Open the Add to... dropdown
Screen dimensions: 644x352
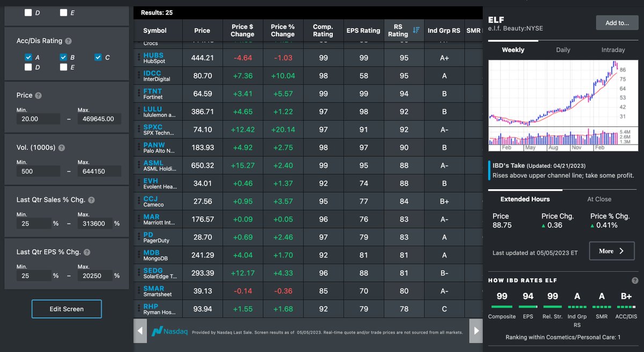pyautogui.click(x=617, y=23)
